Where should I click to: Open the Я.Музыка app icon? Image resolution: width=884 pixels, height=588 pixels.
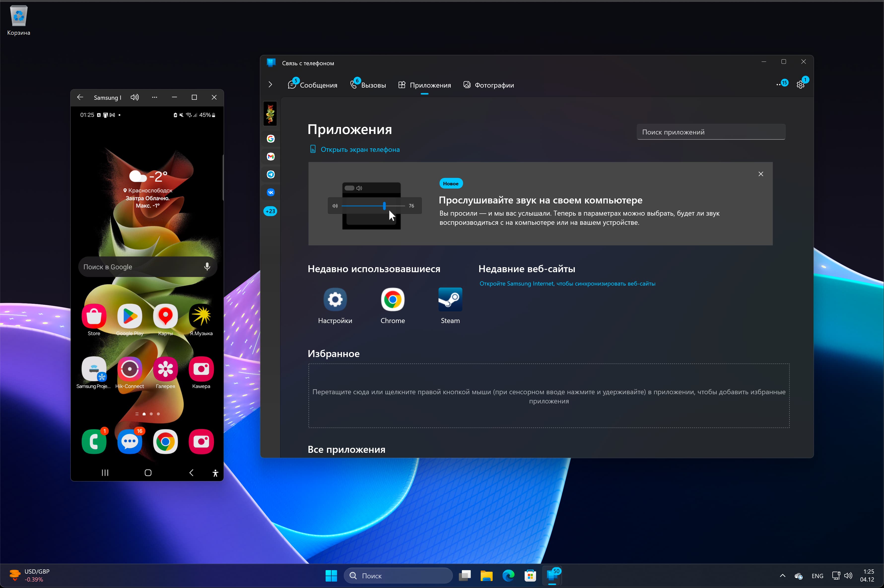(x=201, y=317)
